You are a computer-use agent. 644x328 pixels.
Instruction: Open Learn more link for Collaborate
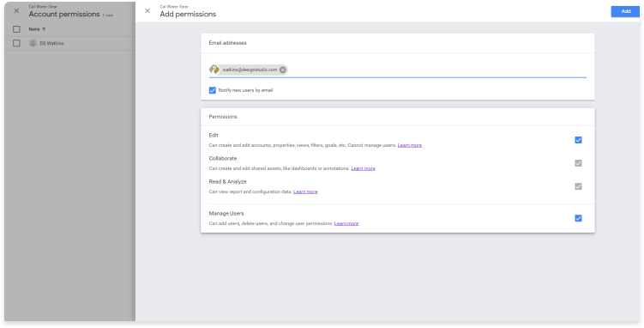click(363, 168)
